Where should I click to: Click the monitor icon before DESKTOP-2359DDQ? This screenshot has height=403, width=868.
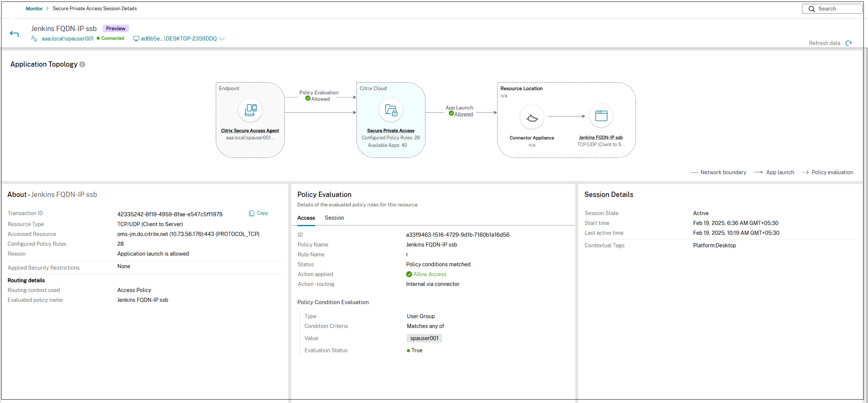(x=136, y=38)
